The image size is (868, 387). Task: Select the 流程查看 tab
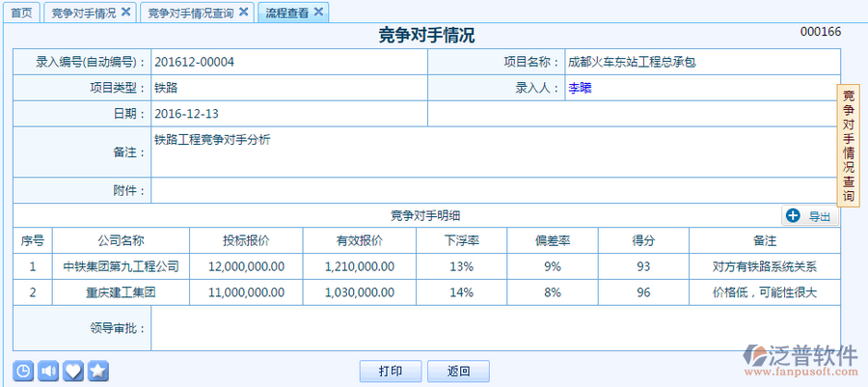286,13
